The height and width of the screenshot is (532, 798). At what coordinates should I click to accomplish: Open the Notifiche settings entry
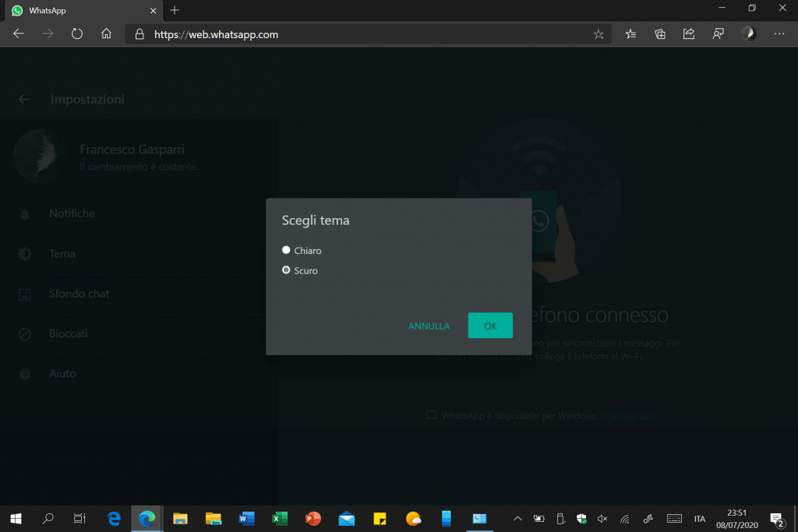coord(72,213)
